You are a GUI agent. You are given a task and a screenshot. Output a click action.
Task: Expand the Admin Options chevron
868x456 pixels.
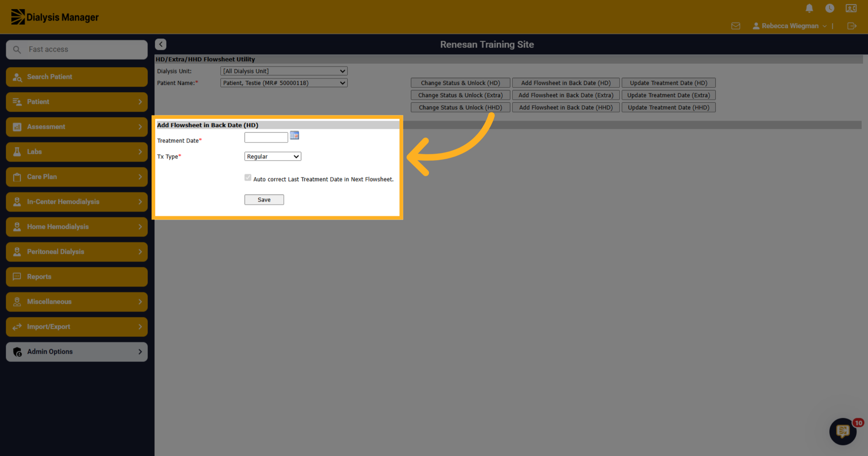(x=140, y=352)
